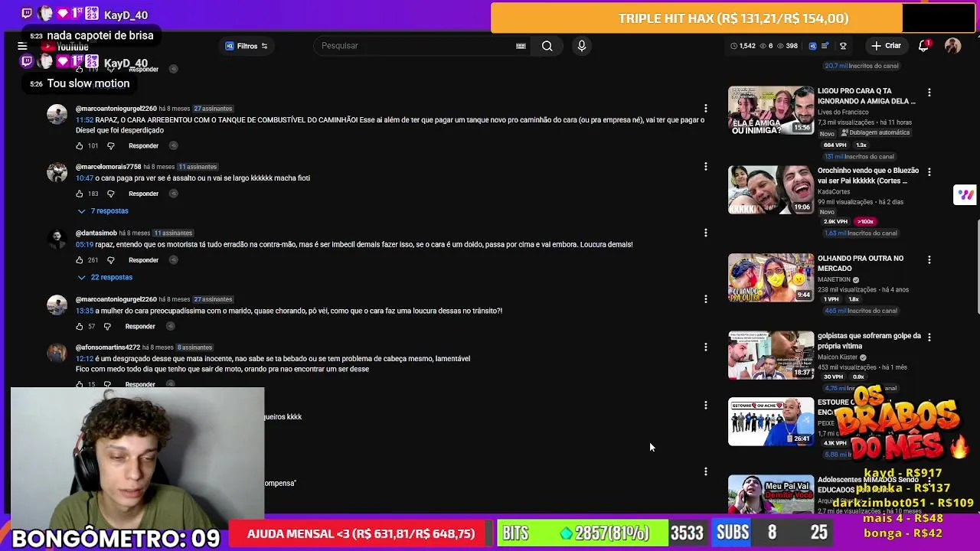Expand the 7 respostas replies

tap(103, 210)
